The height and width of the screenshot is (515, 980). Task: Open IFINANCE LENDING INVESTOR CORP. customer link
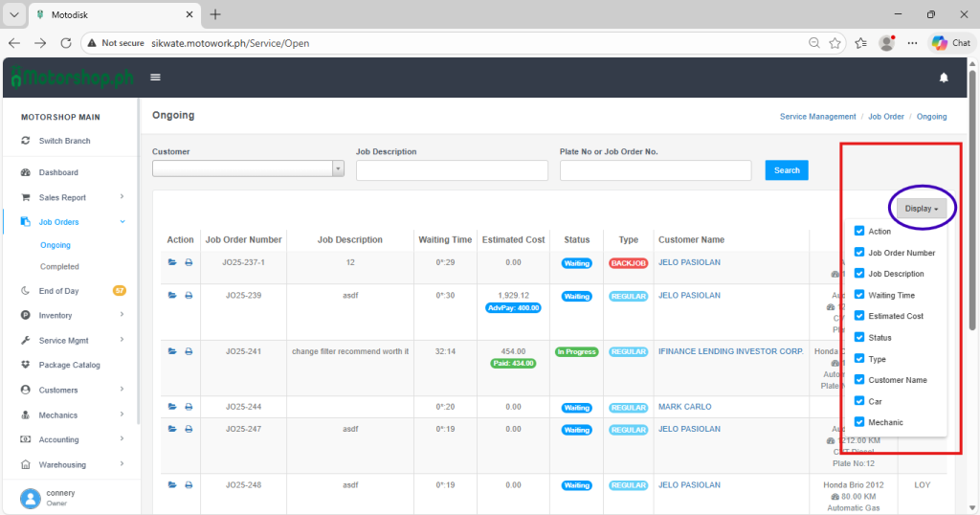[730, 351]
